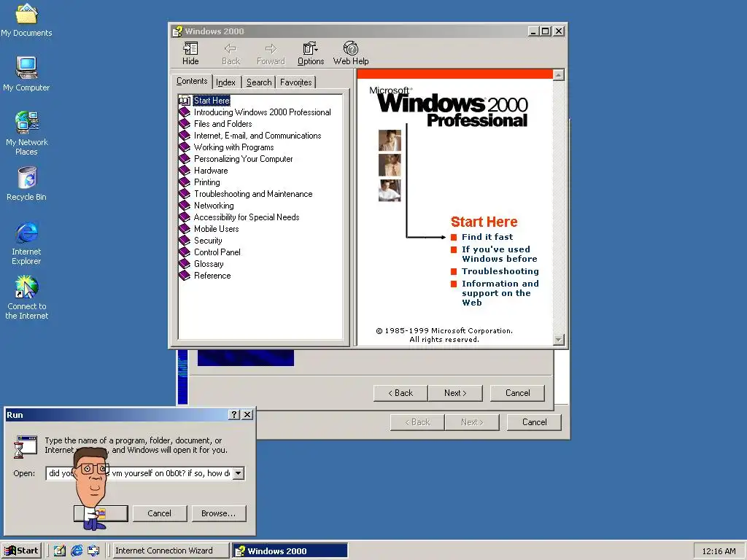Click If you've used Windows before link
The image size is (747, 560).
click(499, 254)
